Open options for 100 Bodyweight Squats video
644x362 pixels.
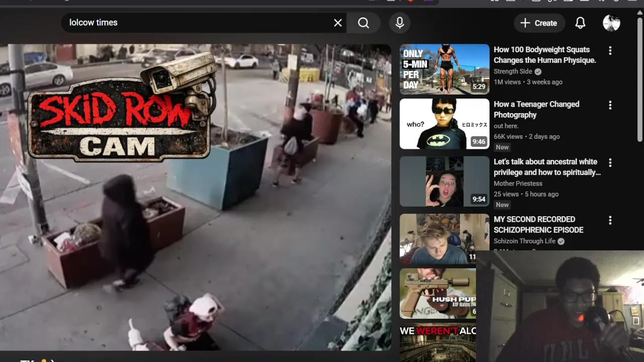[610, 51]
